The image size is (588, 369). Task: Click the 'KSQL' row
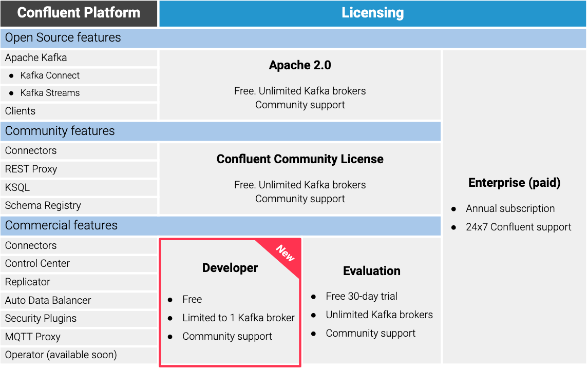[x=79, y=187]
